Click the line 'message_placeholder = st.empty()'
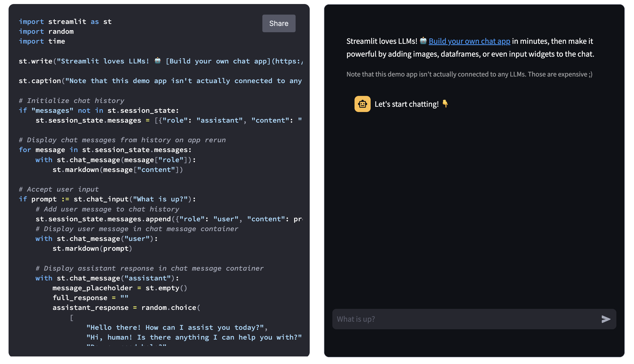634x364 pixels. click(x=120, y=288)
